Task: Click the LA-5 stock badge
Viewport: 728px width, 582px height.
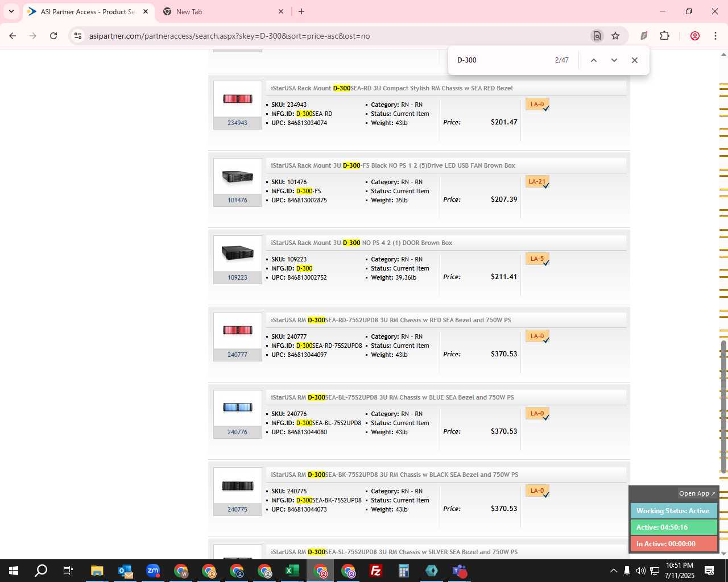Action: 537,259
